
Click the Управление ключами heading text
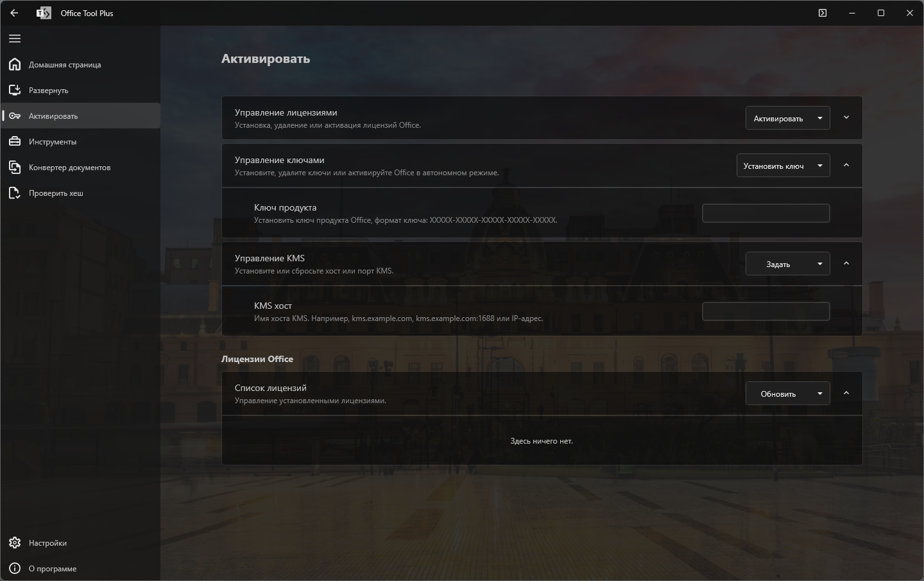(x=280, y=160)
